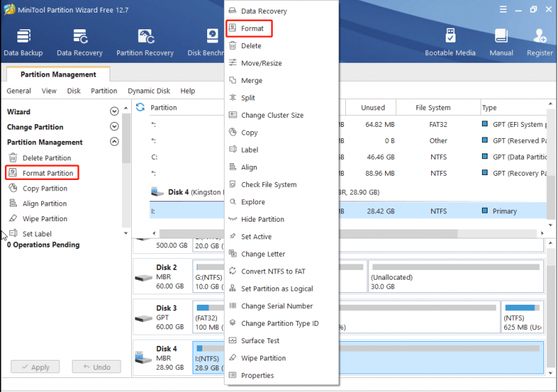
Task: Expand the Change Partition section
Action: click(114, 127)
